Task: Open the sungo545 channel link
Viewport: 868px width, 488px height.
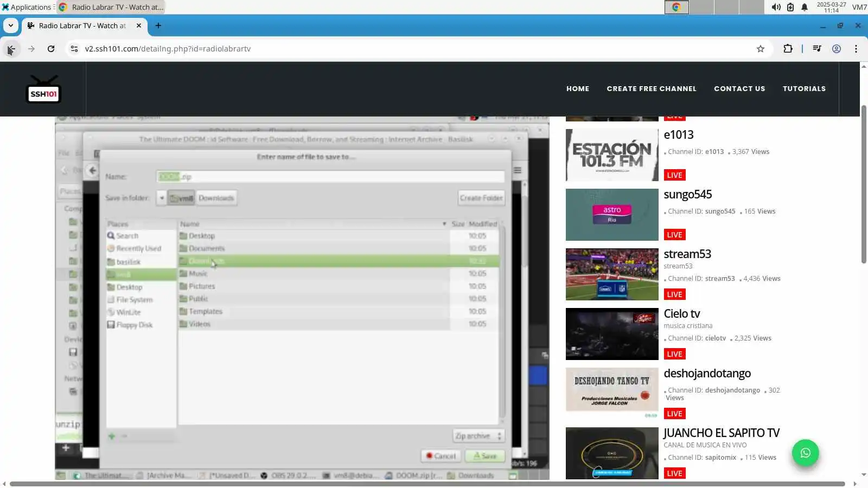Action: [x=688, y=194]
